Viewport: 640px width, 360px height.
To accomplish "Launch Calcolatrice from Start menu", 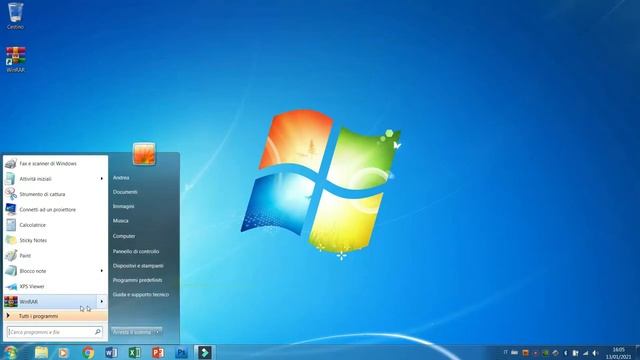I will (x=55, y=225).
